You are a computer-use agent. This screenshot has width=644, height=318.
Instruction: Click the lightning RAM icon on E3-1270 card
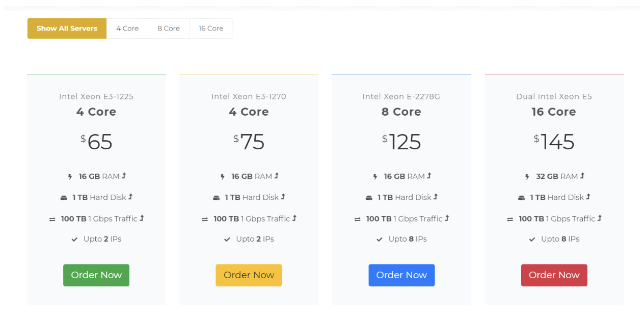click(x=223, y=177)
